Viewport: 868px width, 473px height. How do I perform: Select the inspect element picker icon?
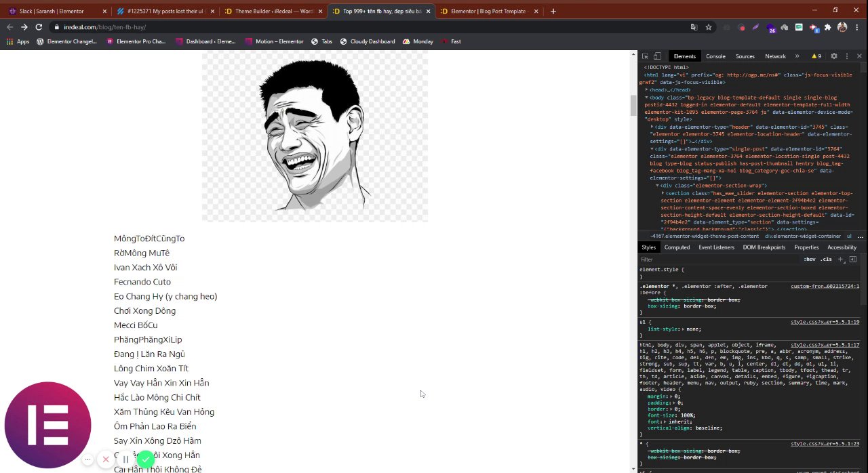(646, 56)
